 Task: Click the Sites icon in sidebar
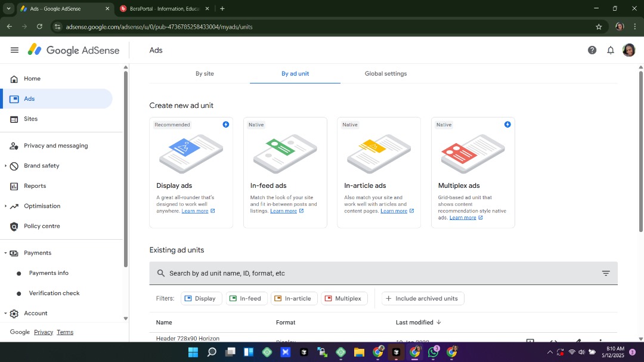14,119
